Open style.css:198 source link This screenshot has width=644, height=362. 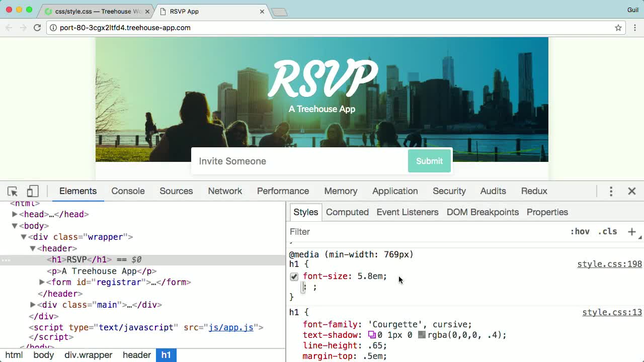pyautogui.click(x=609, y=264)
